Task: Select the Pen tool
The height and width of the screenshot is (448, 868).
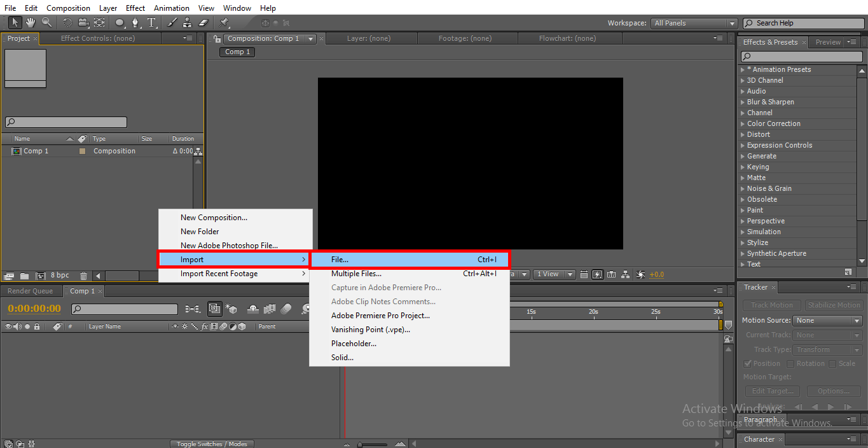Action: tap(135, 23)
